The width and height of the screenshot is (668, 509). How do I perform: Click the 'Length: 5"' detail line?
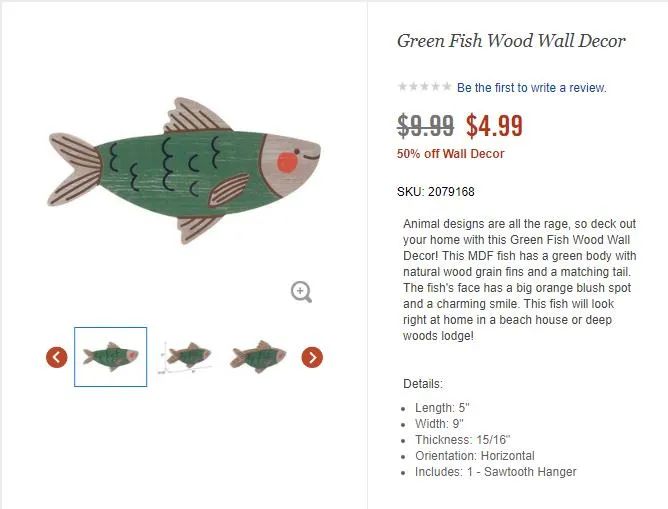(442, 408)
